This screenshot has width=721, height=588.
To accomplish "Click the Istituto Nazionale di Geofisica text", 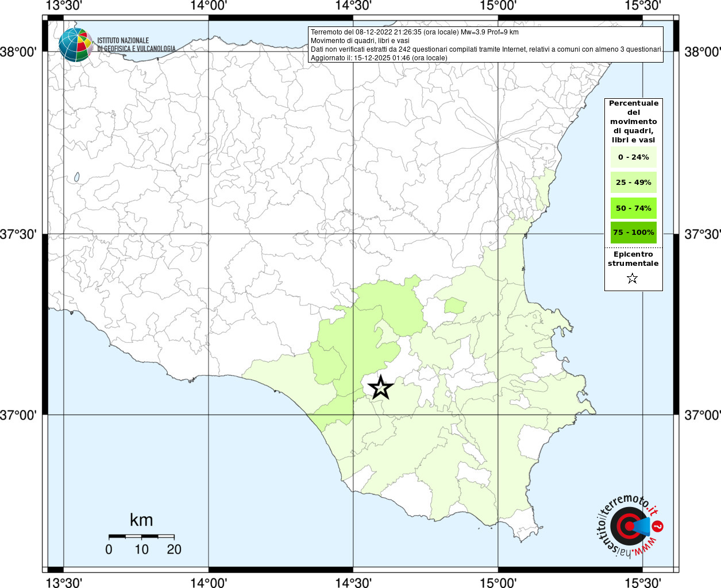I will coord(136,45).
